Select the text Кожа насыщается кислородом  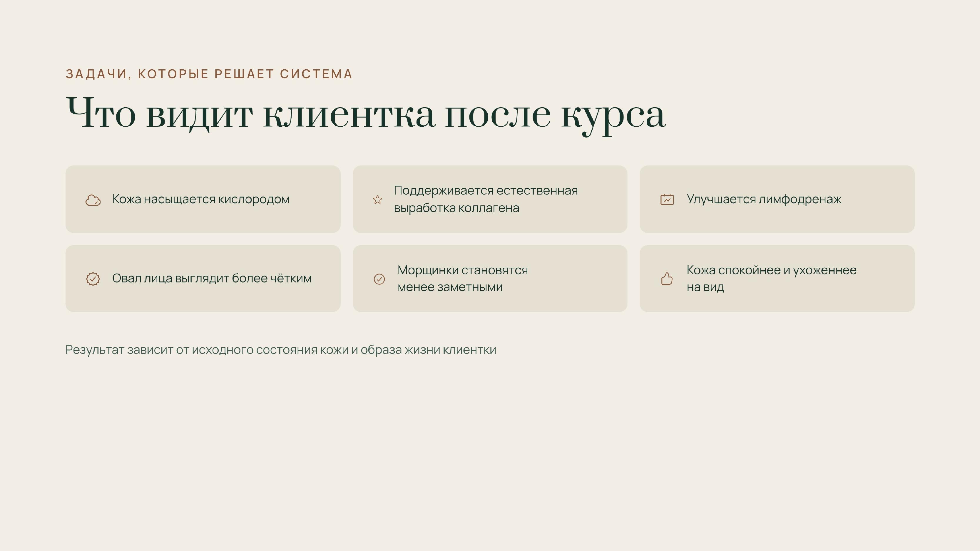pyautogui.click(x=200, y=199)
